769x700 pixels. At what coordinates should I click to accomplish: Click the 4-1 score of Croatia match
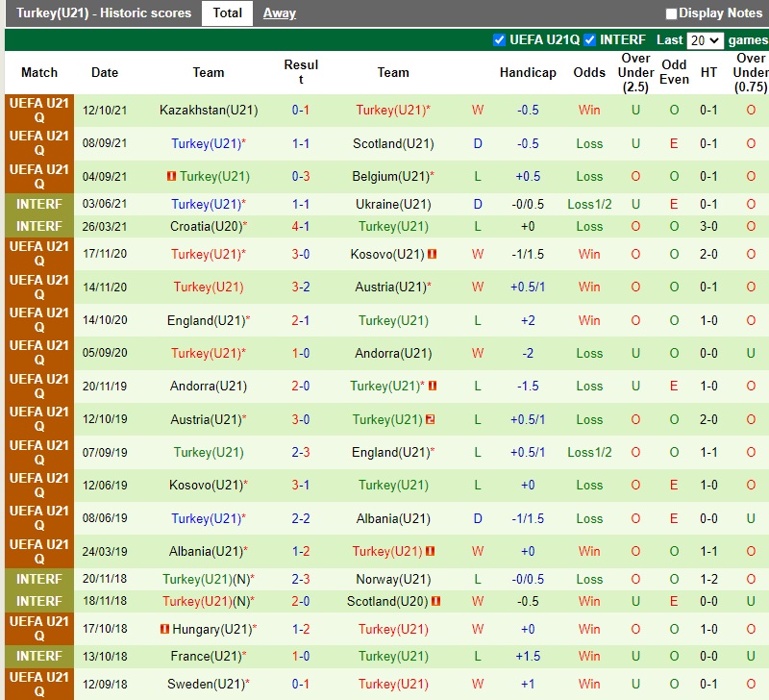coord(300,227)
